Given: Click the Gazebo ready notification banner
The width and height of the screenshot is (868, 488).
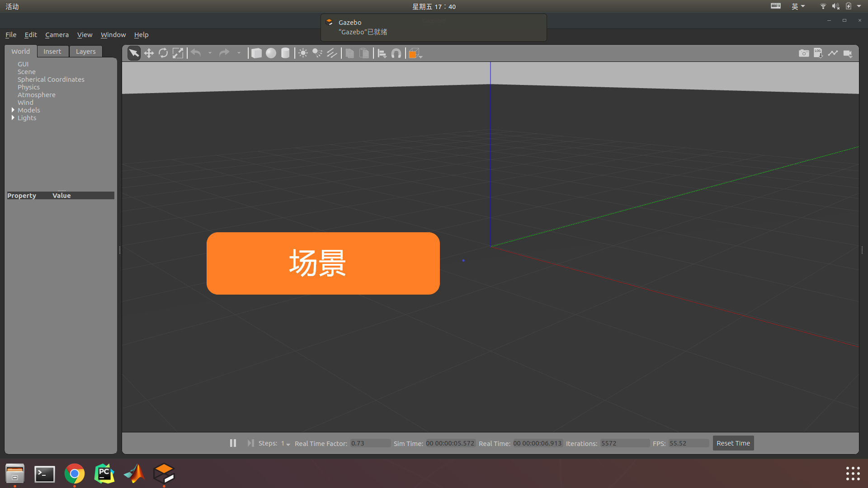Looking at the screenshot, I should click(434, 27).
